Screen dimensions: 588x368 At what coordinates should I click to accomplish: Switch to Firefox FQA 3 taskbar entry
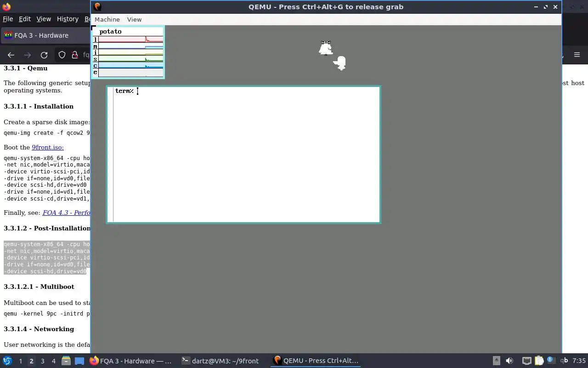click(x=131, y=361)
